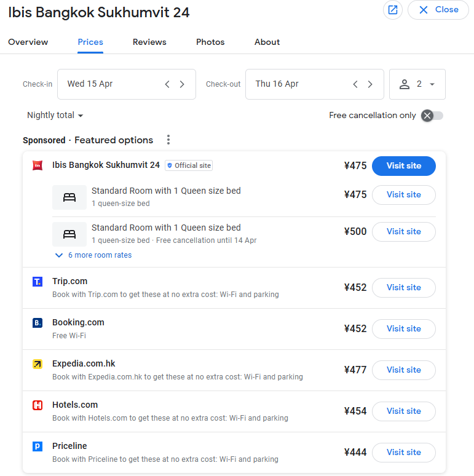Toggle Free cancellation only switch
Viewport: 474px width, 476px height.
click(x=432, y=116)
